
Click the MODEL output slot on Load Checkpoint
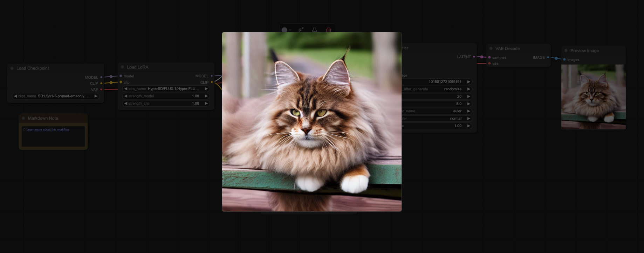tap(101, 77)
